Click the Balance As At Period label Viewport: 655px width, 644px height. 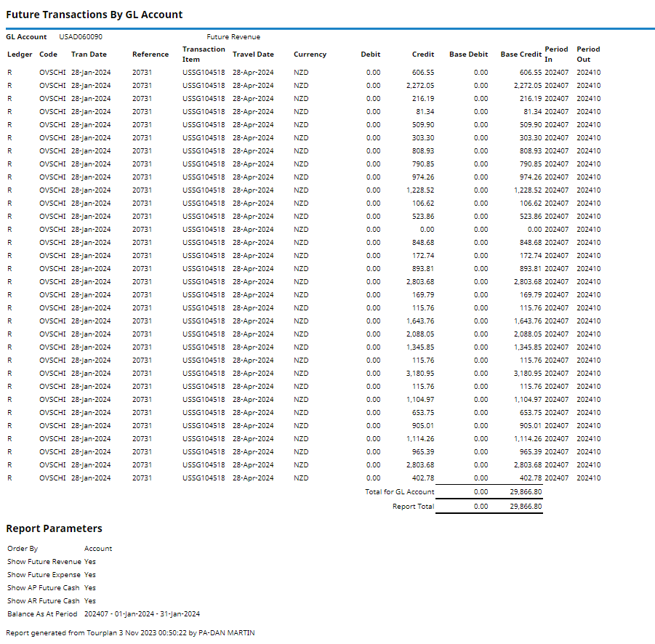coord(42,614)
